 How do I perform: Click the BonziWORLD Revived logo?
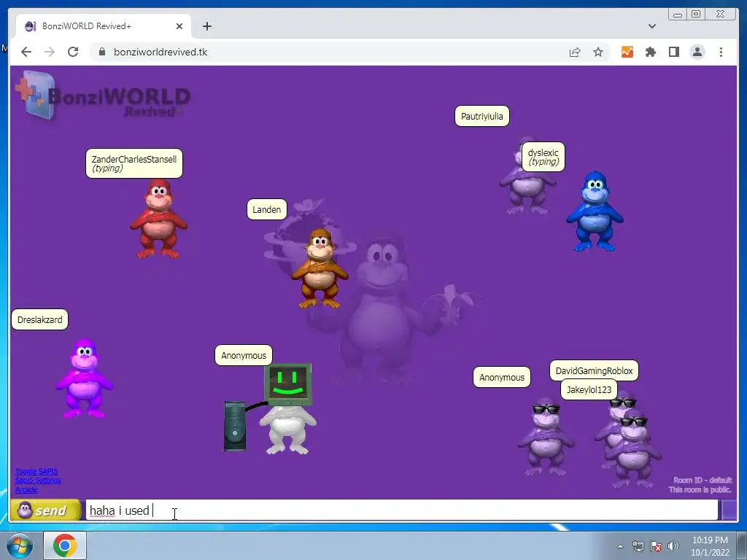click(102, 96)
